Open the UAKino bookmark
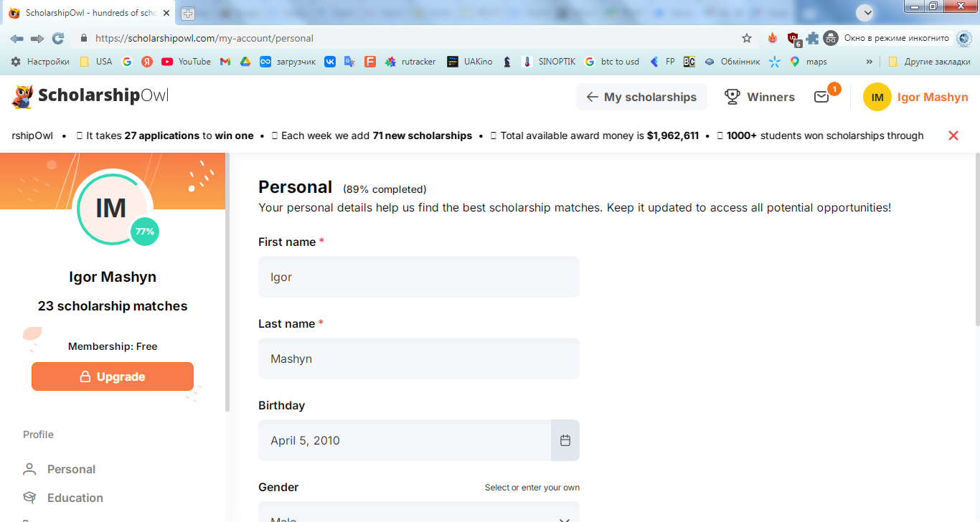This screenshot has height=522, width=980. click(x=469, y=62)
